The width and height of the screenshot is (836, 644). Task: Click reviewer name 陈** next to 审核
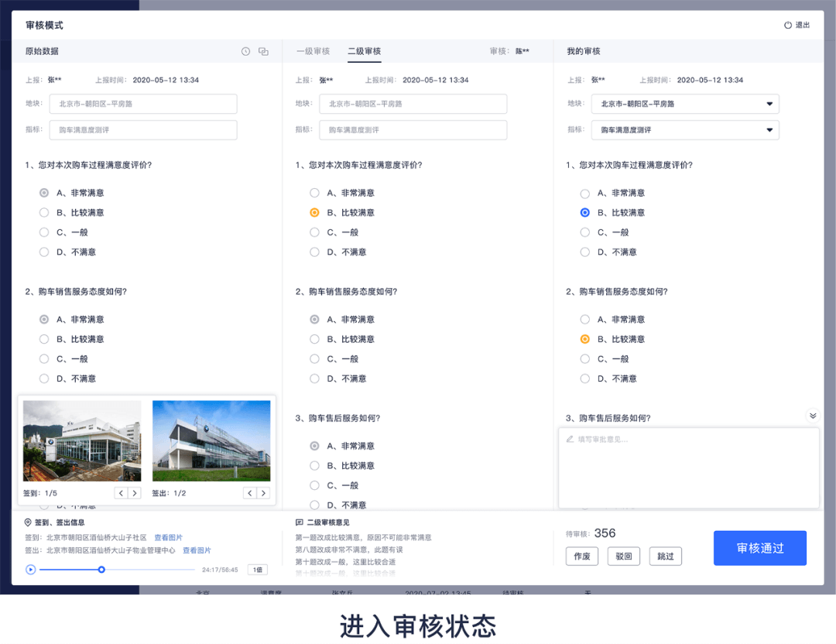pos(522,51)
